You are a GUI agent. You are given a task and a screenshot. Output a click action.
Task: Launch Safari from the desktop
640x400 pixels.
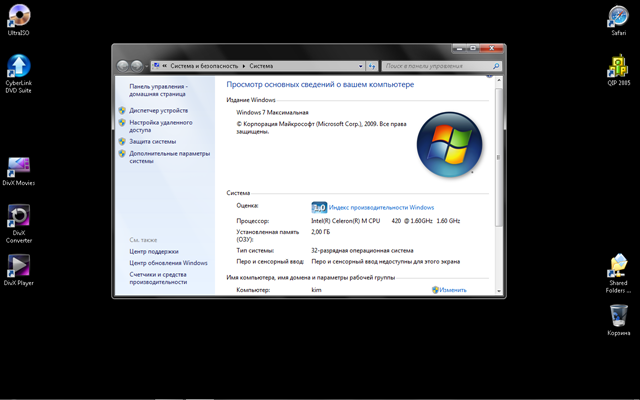tap(619, 20)
